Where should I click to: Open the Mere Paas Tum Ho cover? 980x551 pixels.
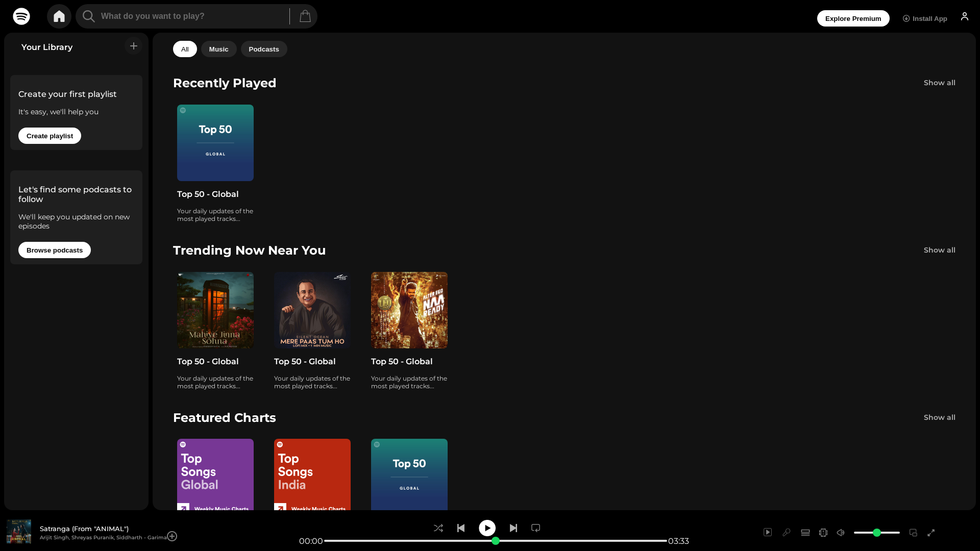(312, 310)
